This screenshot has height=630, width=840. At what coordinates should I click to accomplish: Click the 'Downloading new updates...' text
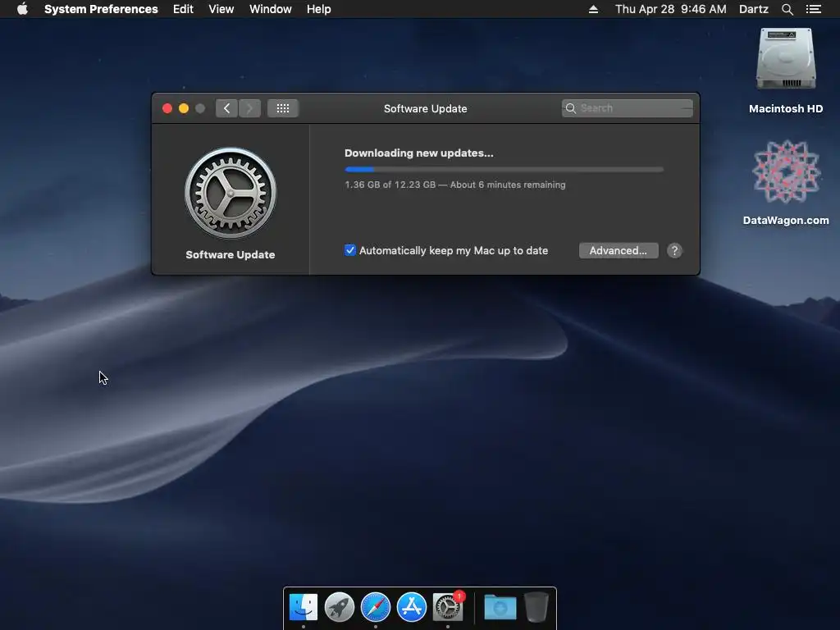click(419, 153)
